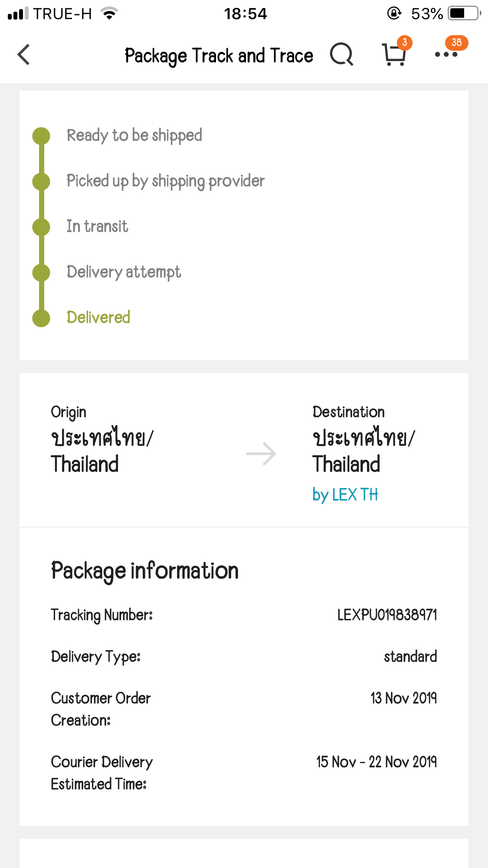Viewport: 488px width, 868px height.
Task: Tap the origin-to-destination arrow icon
Action: [261, 454]
